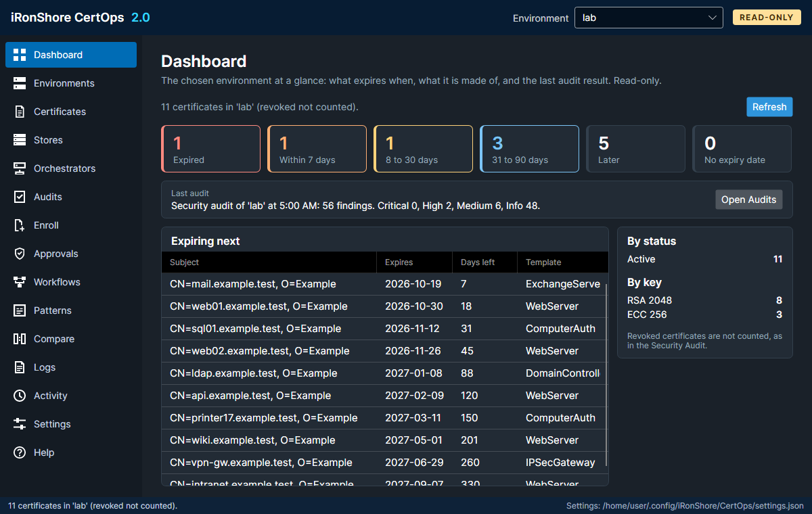Click the Open Audits button
This screenshot has width=812, height=514.
(749, 200)
